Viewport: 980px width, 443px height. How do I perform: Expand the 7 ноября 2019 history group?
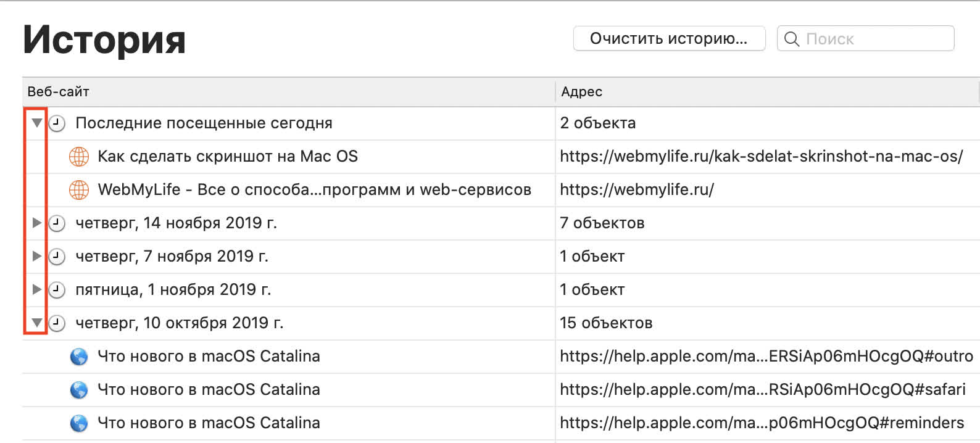tap(37, 256)
